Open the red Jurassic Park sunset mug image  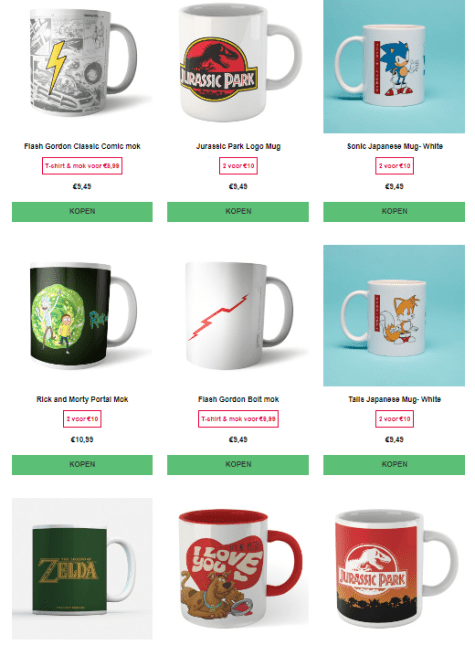(394, 568)
